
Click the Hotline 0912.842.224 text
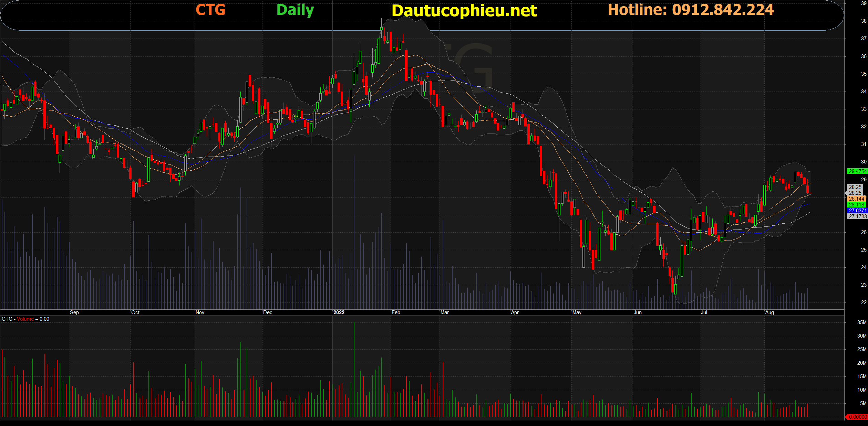click(691, 10)
